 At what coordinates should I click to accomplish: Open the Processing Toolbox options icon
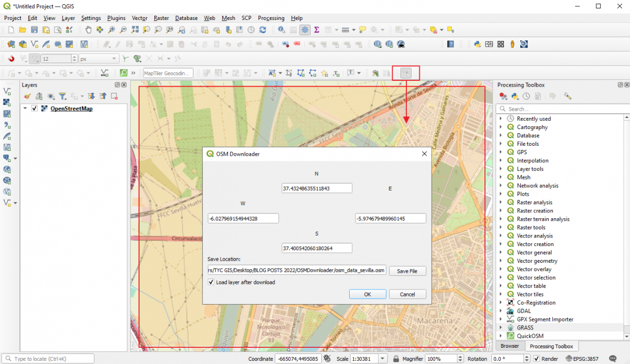(568, 96)
